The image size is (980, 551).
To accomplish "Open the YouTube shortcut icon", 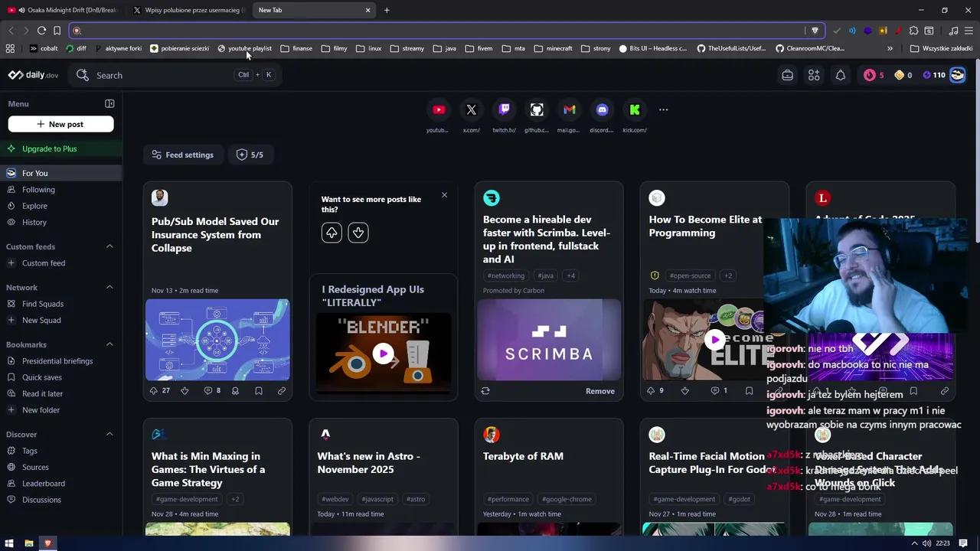I will (439, 109).
